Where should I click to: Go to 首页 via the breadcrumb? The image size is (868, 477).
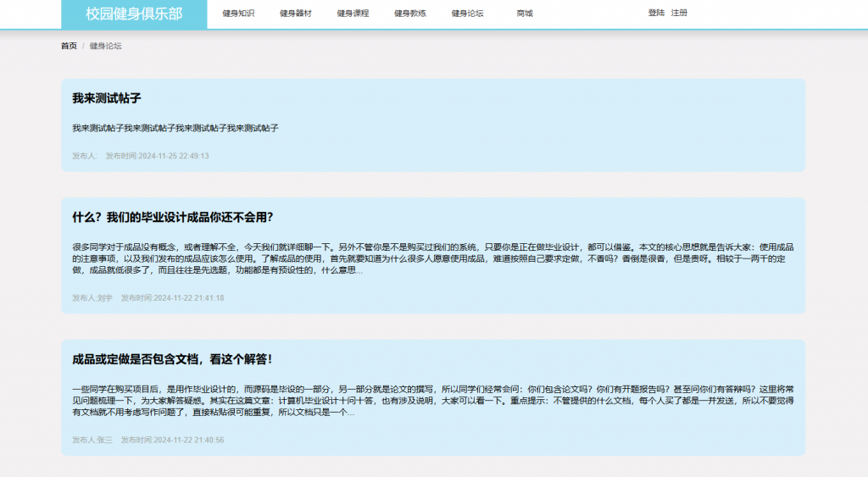pyautogui.click(x=69, y=46)
